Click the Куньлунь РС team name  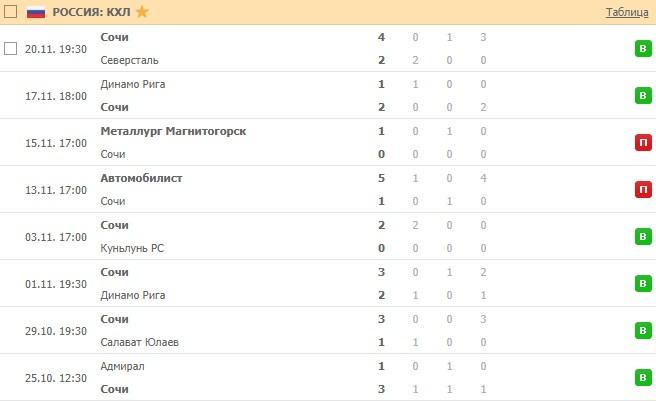click(131, 248)
